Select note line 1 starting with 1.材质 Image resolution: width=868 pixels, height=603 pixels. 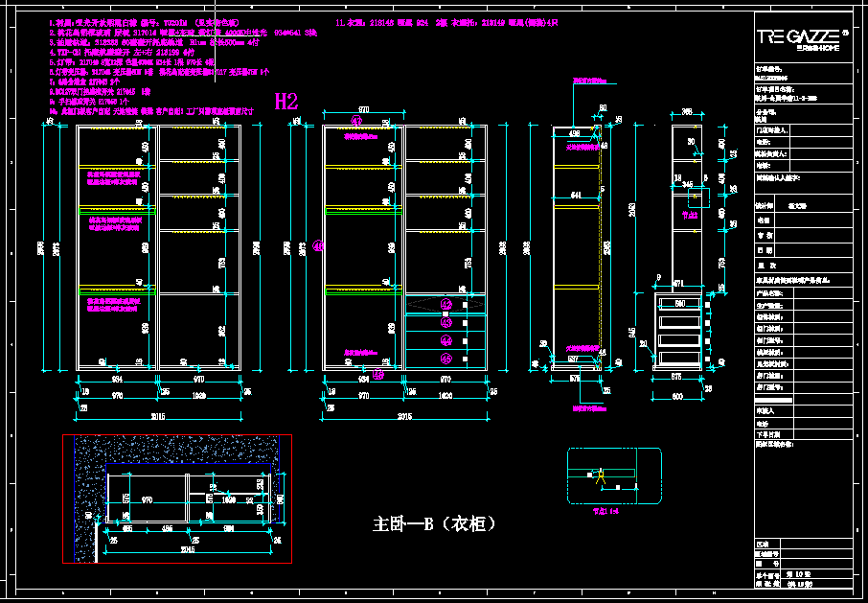tap(144, 23)
